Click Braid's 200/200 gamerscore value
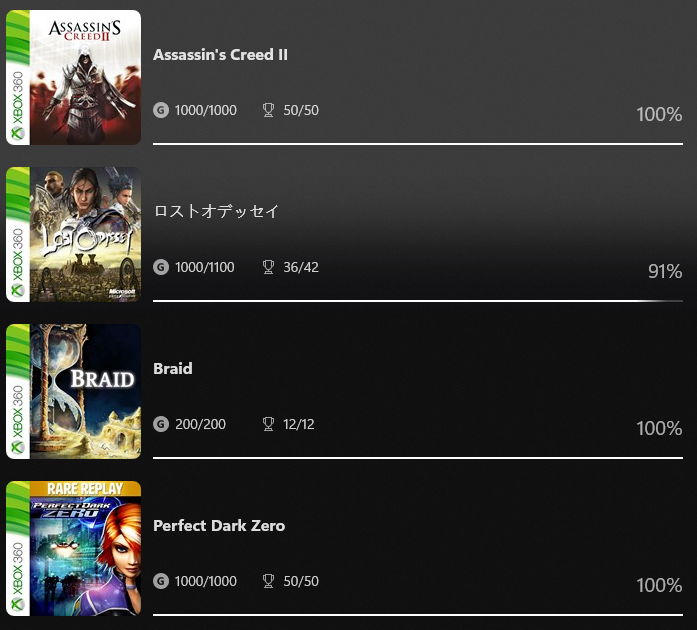 (200, 424)
